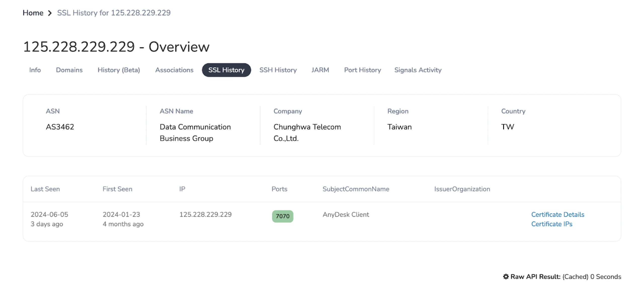Click the Country label
This screenshot has width=644, height=294.
click(513, 111)
